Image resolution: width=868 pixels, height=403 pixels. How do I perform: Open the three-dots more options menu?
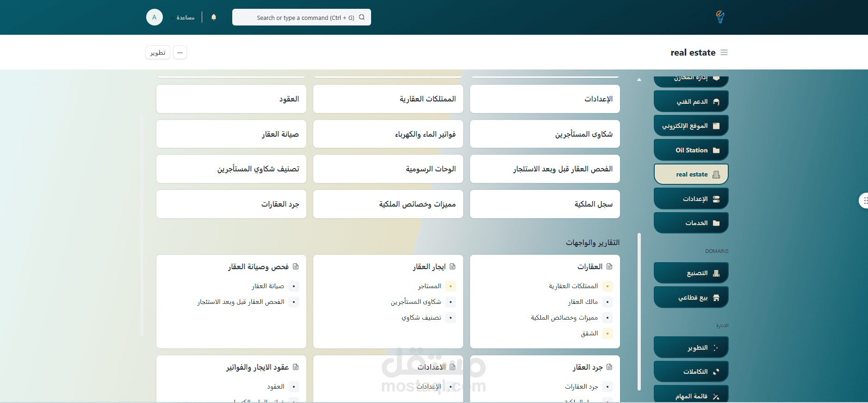180,52
